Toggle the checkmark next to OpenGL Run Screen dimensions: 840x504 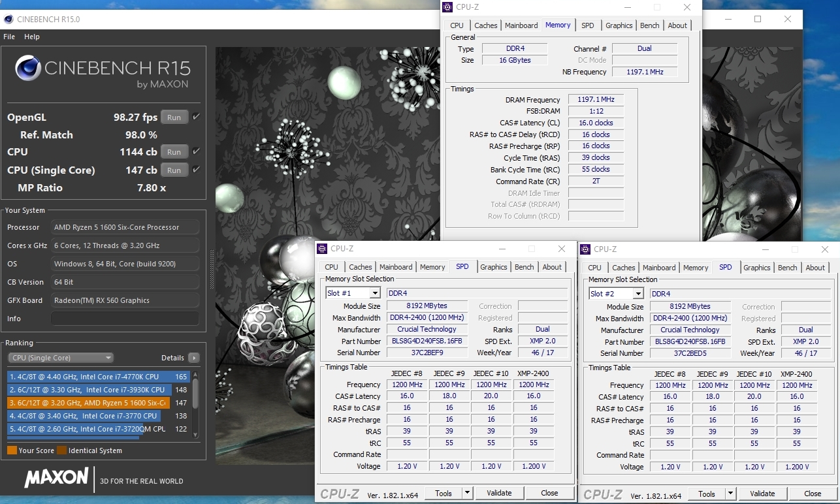point(197,118)
